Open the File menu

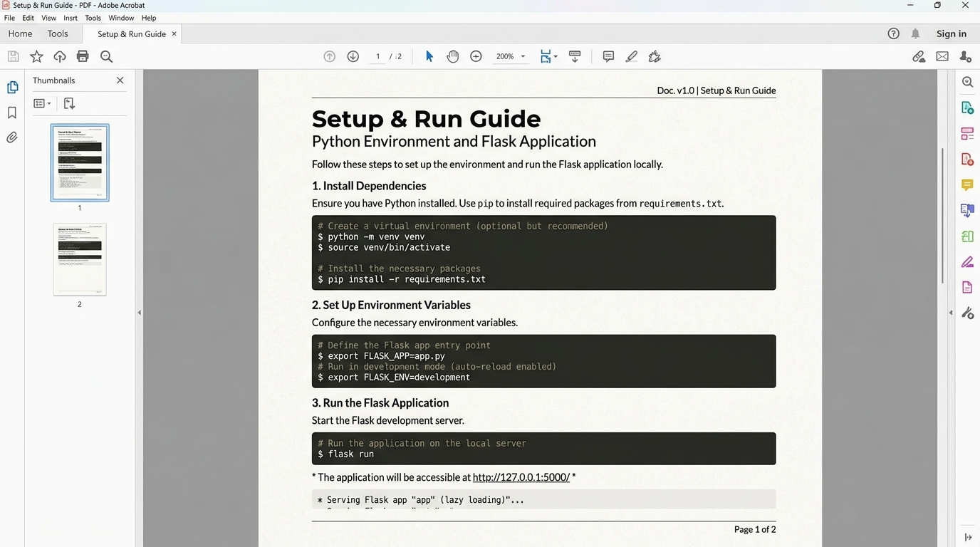click(x=9, y=18)
